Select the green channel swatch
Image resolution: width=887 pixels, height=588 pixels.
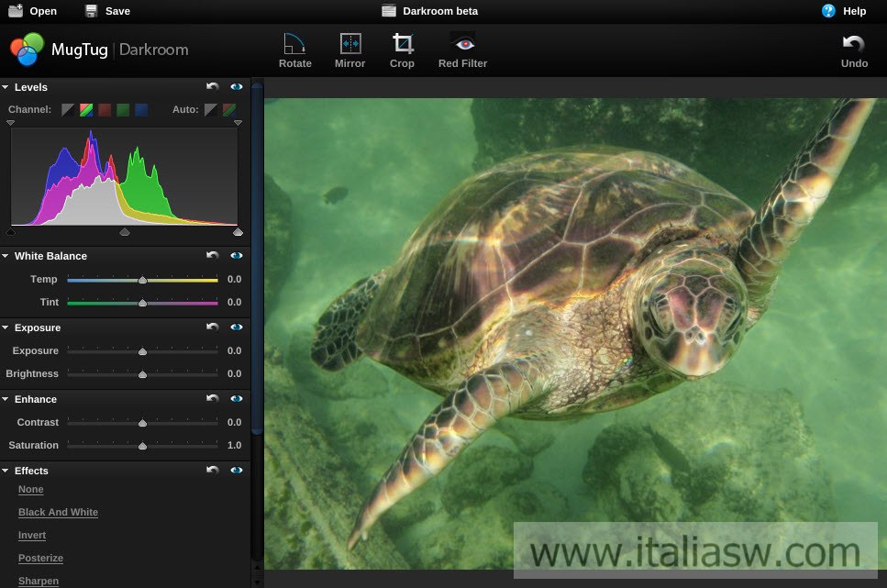click(x=123, y=109)
